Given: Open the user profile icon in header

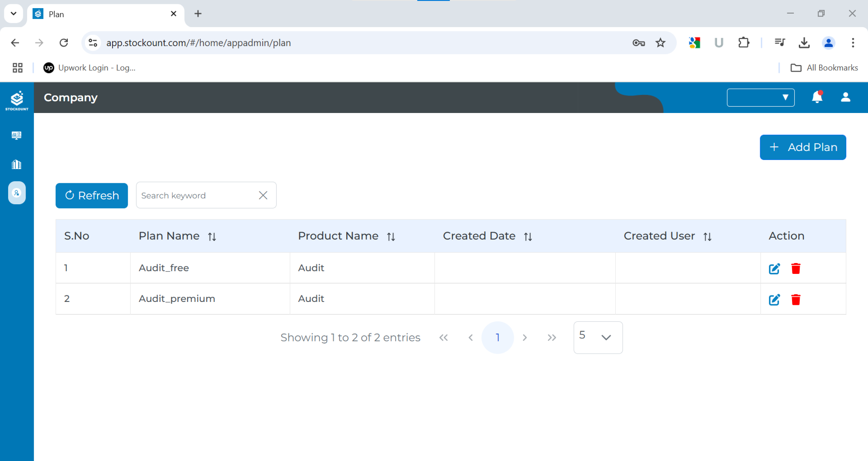Looking at the screenshot, I should (x=845, y=97).
